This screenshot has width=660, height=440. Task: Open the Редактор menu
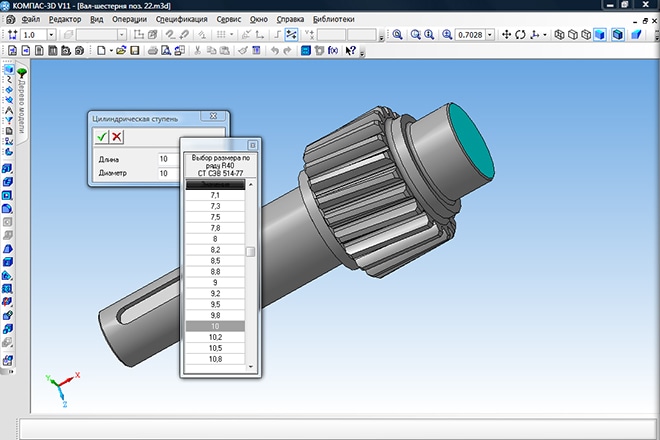(64, 19)
